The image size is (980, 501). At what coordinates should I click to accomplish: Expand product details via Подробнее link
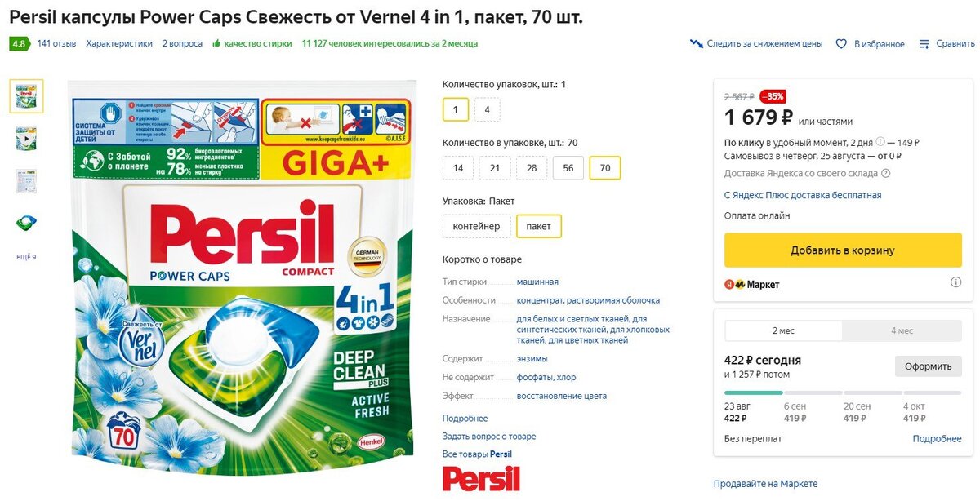(x=465, y=419)
